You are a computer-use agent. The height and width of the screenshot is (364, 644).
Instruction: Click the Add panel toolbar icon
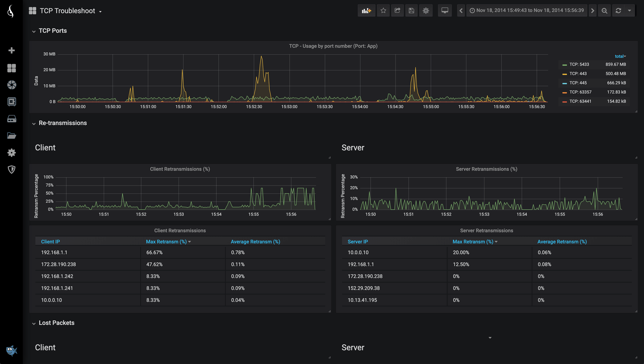tap(366, 11)
